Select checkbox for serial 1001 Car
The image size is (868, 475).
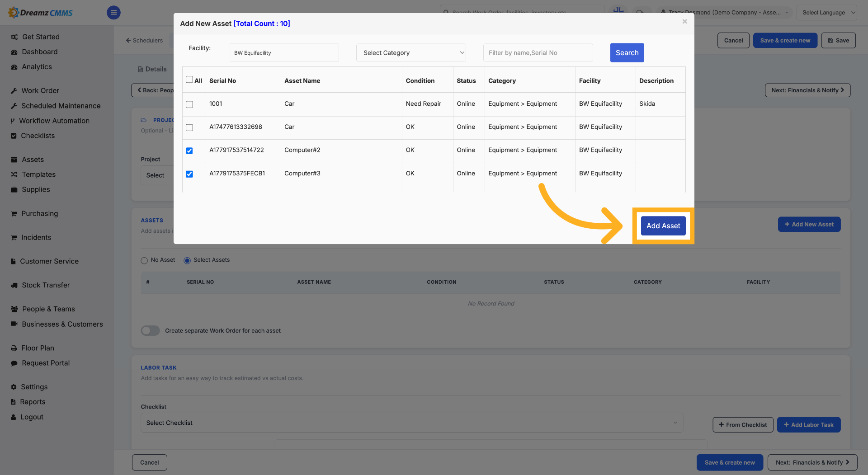tap(189, 104)
